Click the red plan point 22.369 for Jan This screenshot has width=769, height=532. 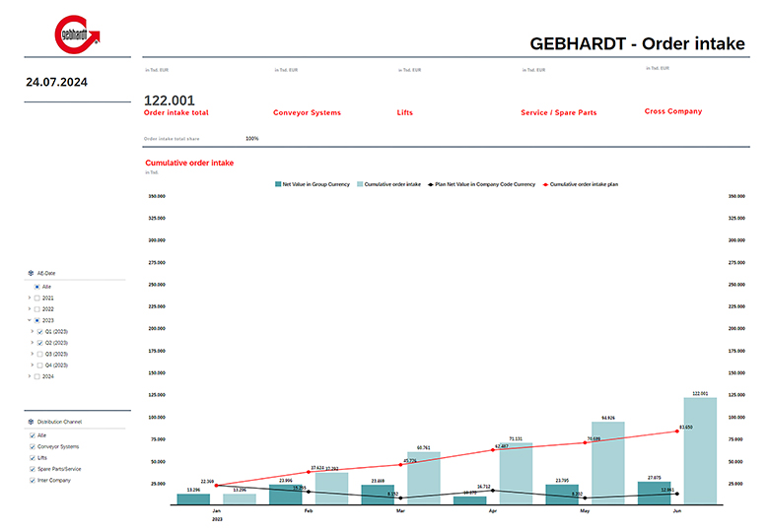(216, 486)
